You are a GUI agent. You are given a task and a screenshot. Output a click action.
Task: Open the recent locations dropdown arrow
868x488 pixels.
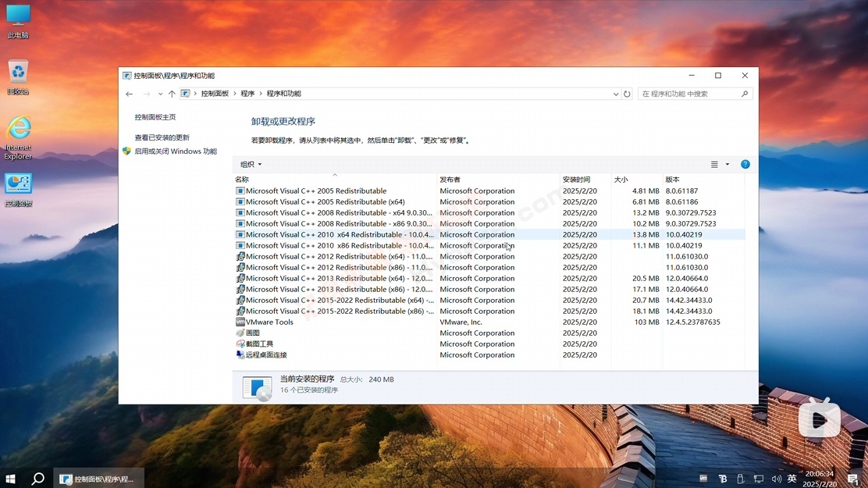(160, 94)
